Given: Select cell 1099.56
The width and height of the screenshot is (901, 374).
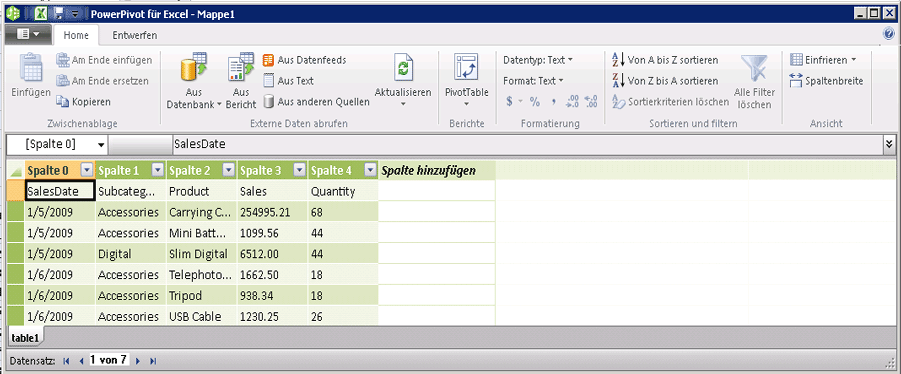Looking at the screenshot, I should pos(272,233).
